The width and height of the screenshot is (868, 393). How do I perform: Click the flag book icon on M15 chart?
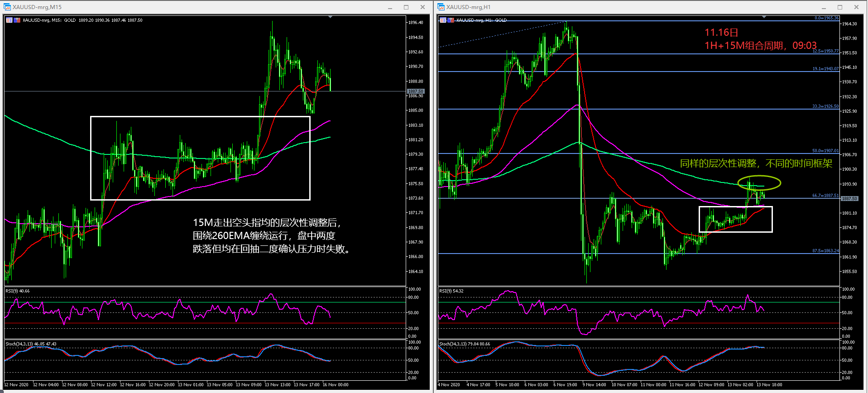(x=17, y=20)
